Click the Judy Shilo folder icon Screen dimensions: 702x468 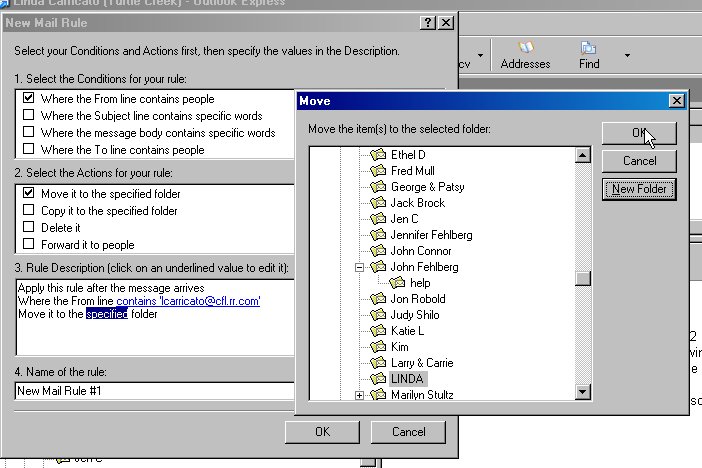click(378, 315)
